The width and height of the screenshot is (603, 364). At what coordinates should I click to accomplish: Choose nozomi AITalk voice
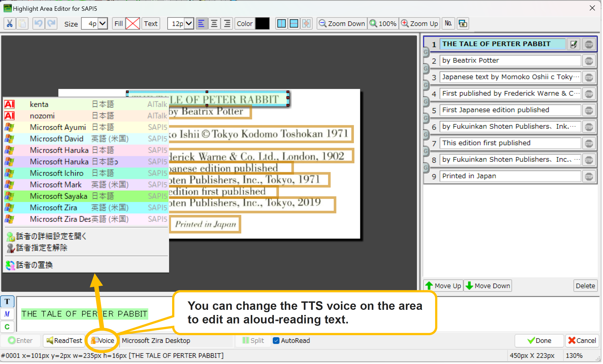[x=86, y=116]
